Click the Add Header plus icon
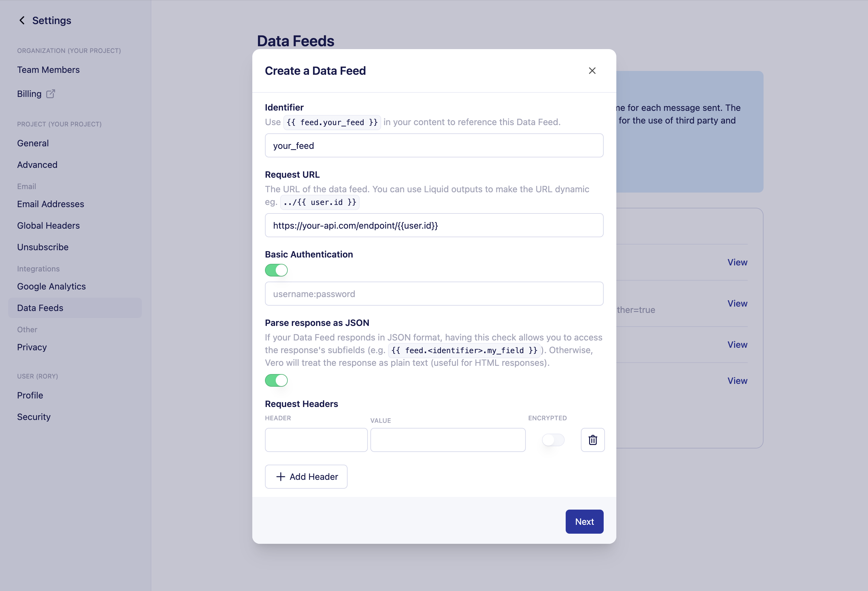 [280, 476]
